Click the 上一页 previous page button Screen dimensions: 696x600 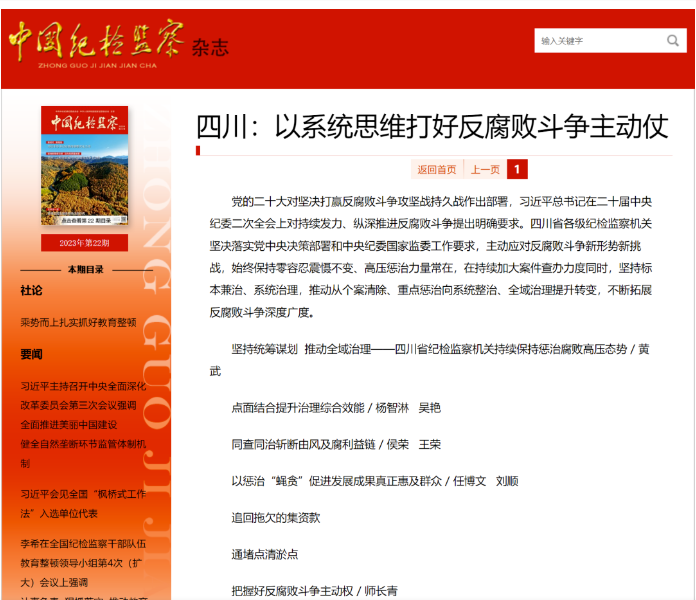coord(485,169)
